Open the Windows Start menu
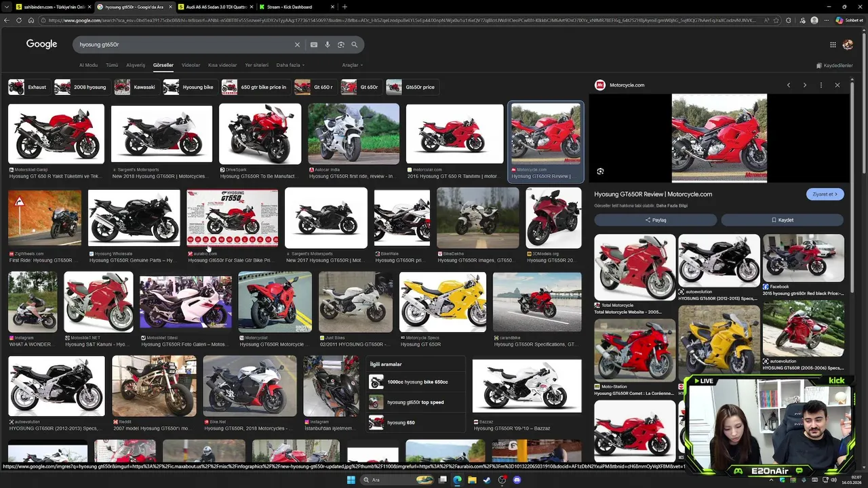 click(x=351, y=480)
